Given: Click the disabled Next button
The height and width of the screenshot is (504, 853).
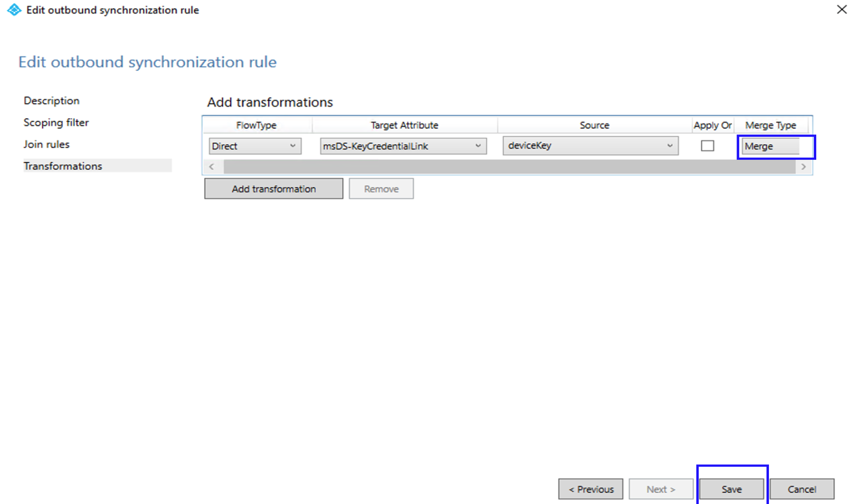Looking at the screenshot, I should [x=660, y=489].
